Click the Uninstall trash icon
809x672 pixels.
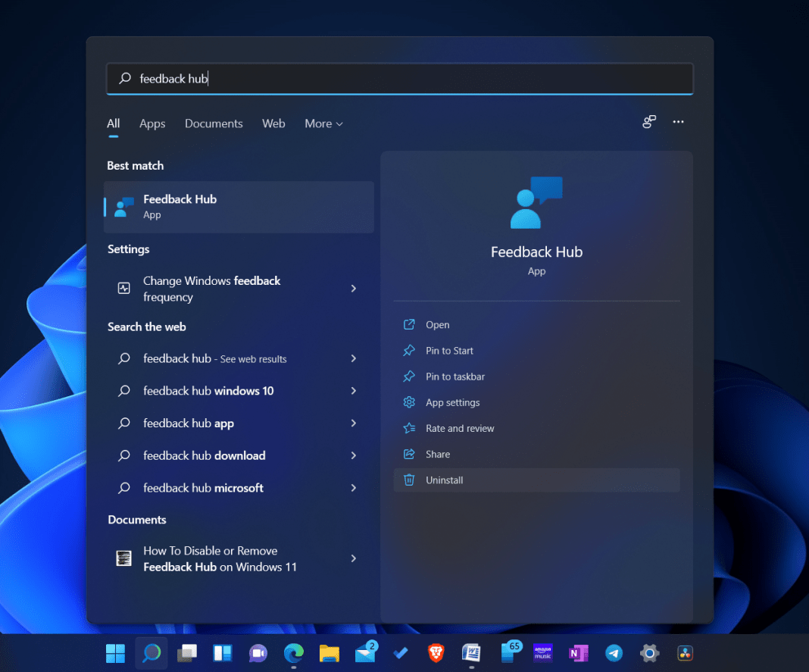pos(410,480)
